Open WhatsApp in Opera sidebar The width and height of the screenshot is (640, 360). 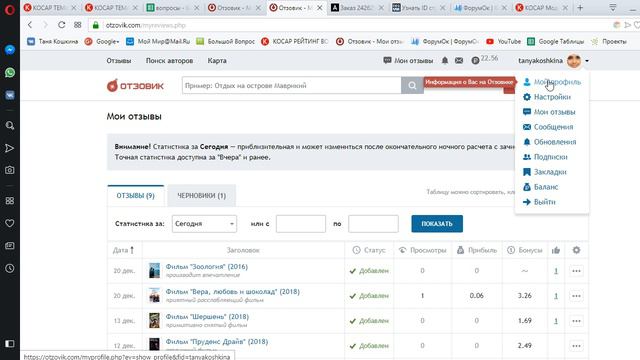pyautogui.click(x=10, y=73)
